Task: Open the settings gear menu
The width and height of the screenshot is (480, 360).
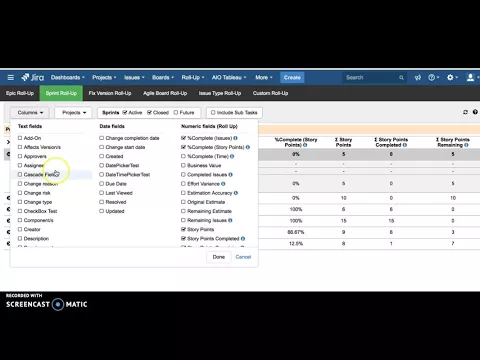Action: pyautogui.click(x=452, y=78)
